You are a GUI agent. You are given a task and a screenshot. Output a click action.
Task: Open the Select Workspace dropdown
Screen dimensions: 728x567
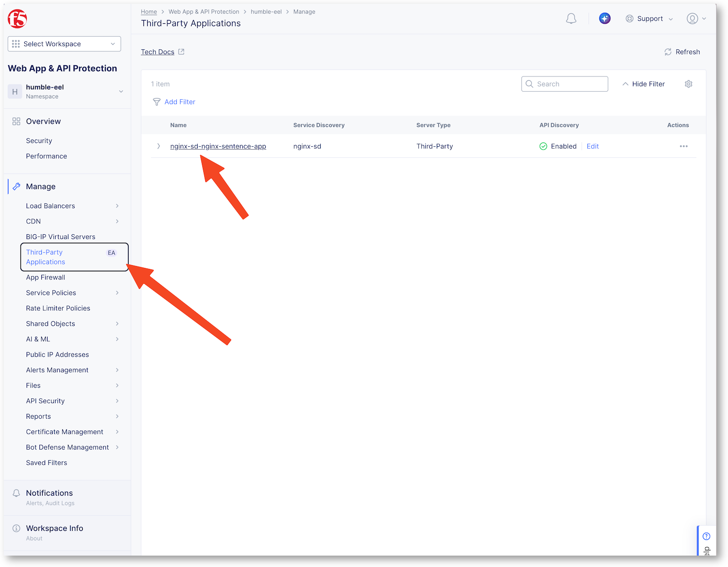tap(64, 44)
